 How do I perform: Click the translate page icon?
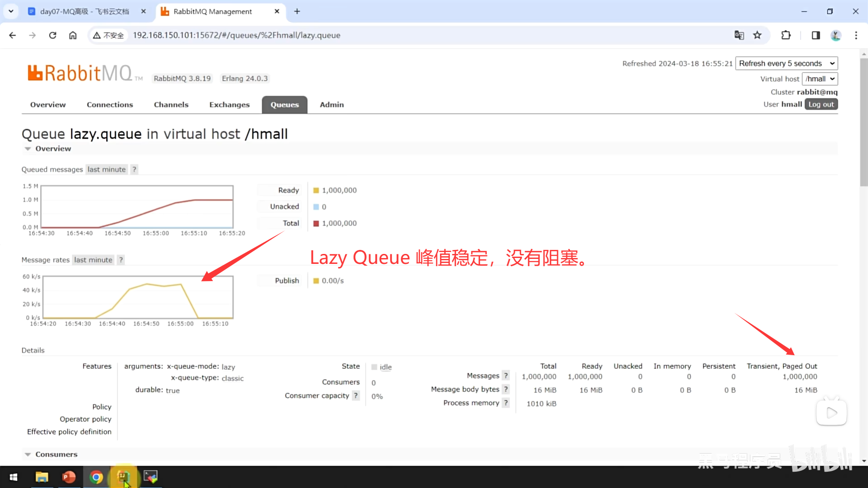[x=739, y=35]
